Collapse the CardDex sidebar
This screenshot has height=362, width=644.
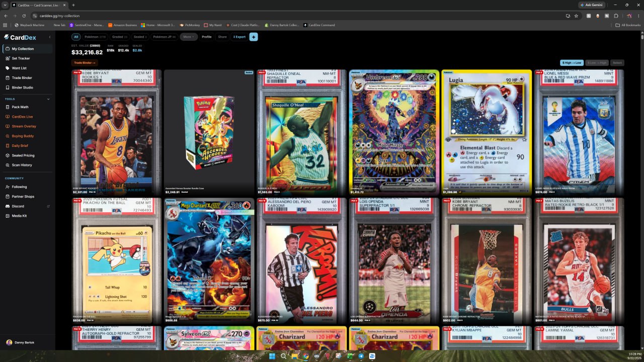pos(49,37)
